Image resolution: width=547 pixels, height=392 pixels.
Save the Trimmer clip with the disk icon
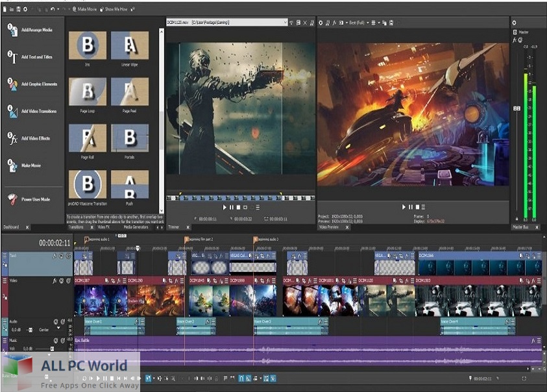click(x=298, y=23)
